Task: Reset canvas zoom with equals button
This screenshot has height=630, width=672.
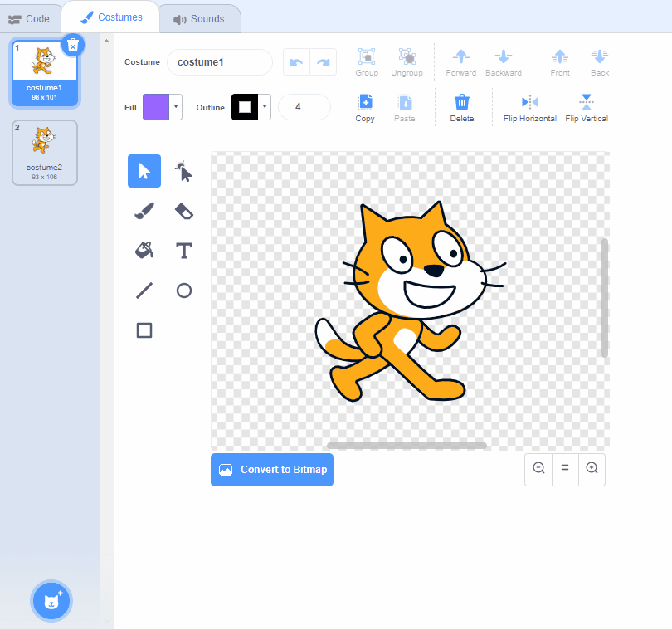Action: coord(565,468)
